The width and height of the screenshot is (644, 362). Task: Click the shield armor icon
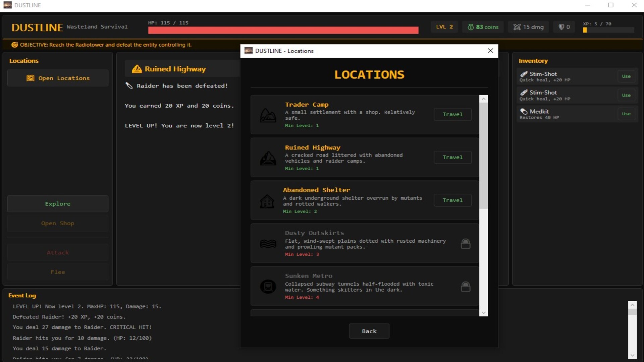point(561,27)
